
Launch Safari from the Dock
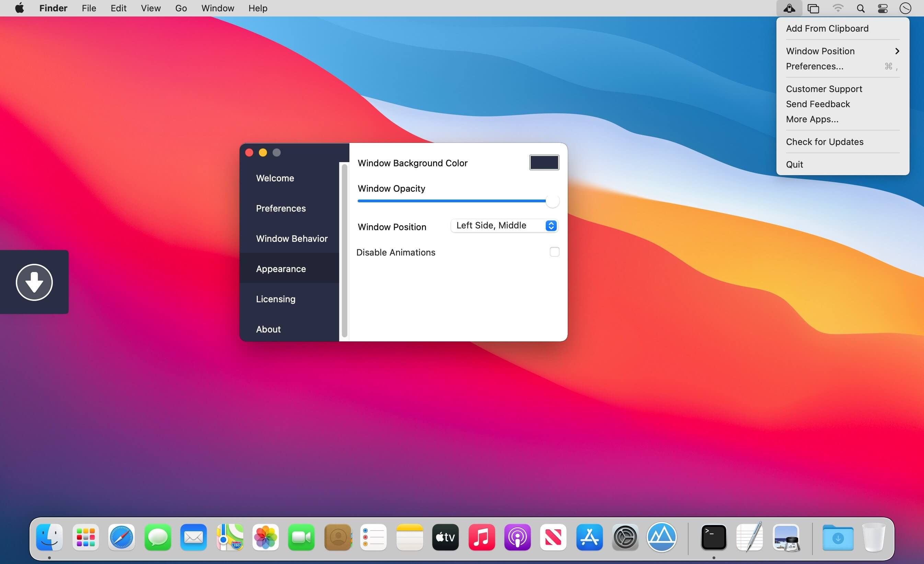coord(122,537)
